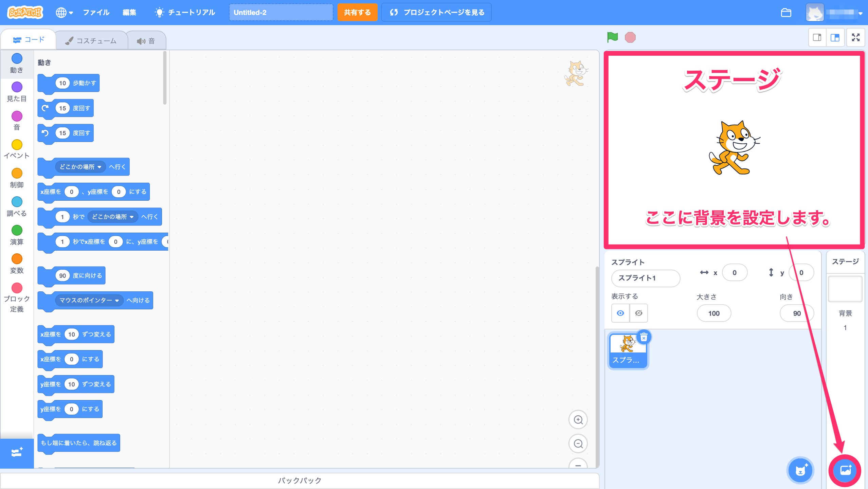Click the choose a sprite button
This screenshot has width=868, height=489.
click(800, 471)
